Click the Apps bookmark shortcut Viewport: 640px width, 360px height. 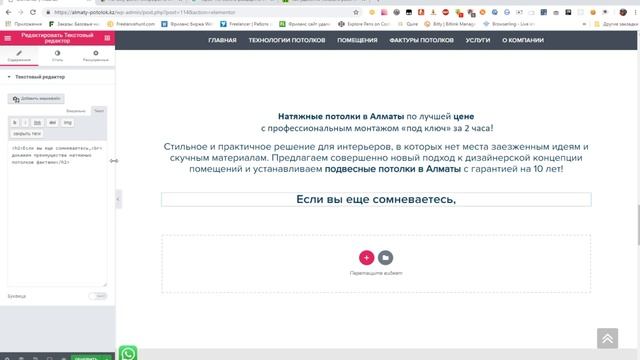(24, 24)
